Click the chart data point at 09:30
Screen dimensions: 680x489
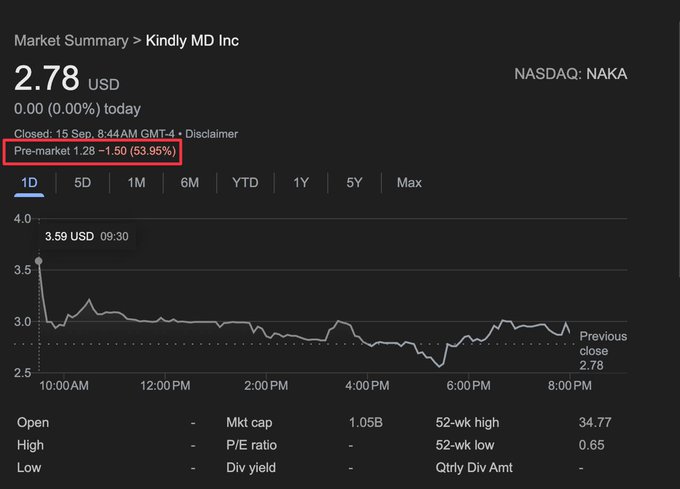39,261
